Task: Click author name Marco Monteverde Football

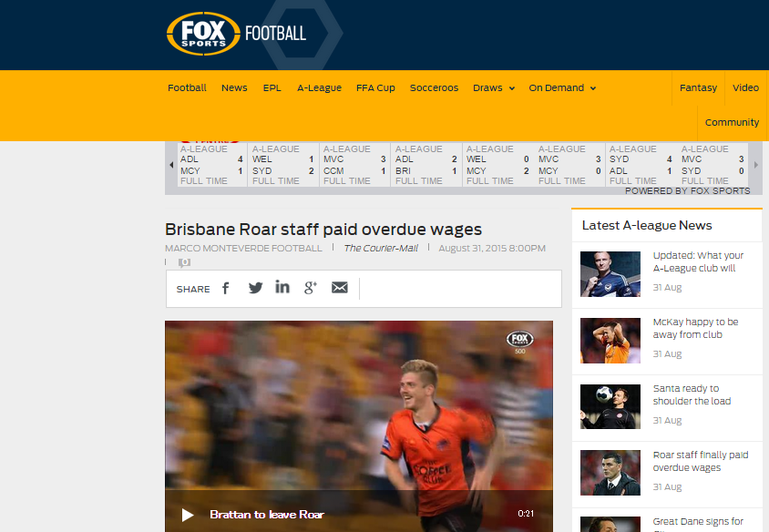Action: click(243, 248)
